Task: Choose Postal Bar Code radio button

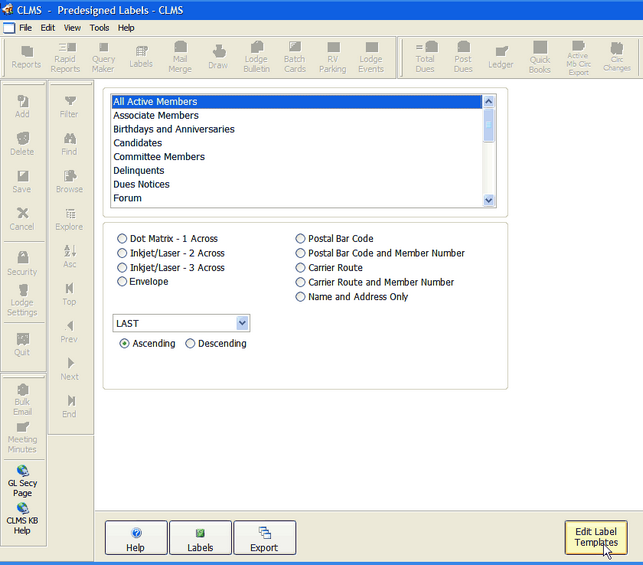Action: [300, 239]
